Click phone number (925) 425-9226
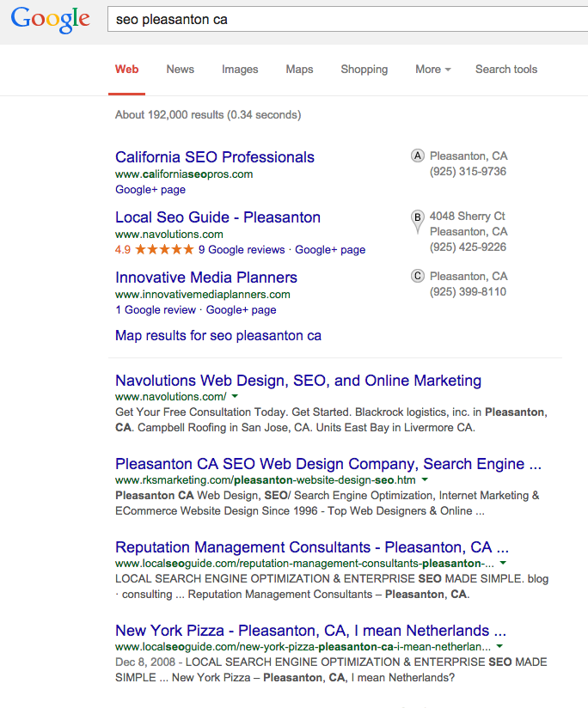This screenshot has width=588, height=708. click(x=468, y=247)
